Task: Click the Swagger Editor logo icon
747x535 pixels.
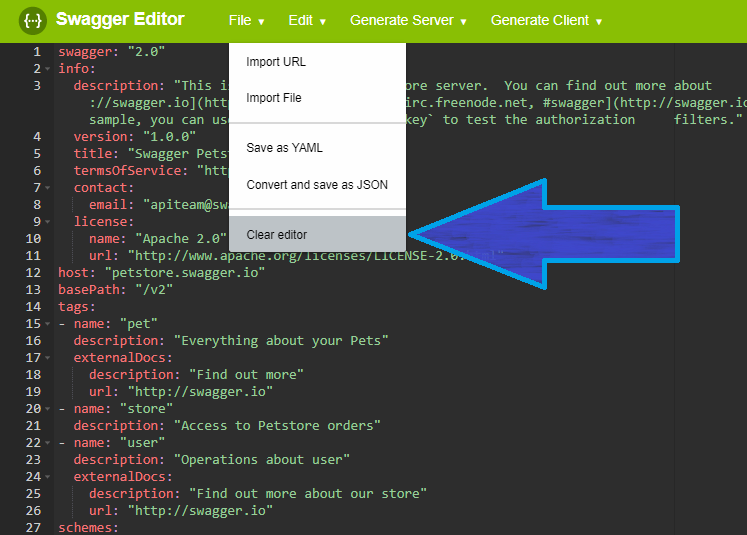Action: (32, 21)
